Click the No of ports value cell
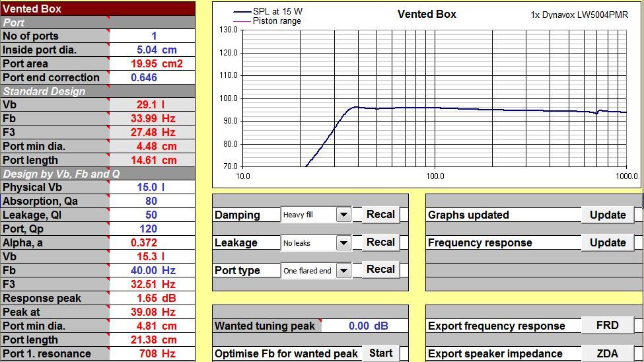This screenshot has height=362, width=644. click(x=153, y=36)
